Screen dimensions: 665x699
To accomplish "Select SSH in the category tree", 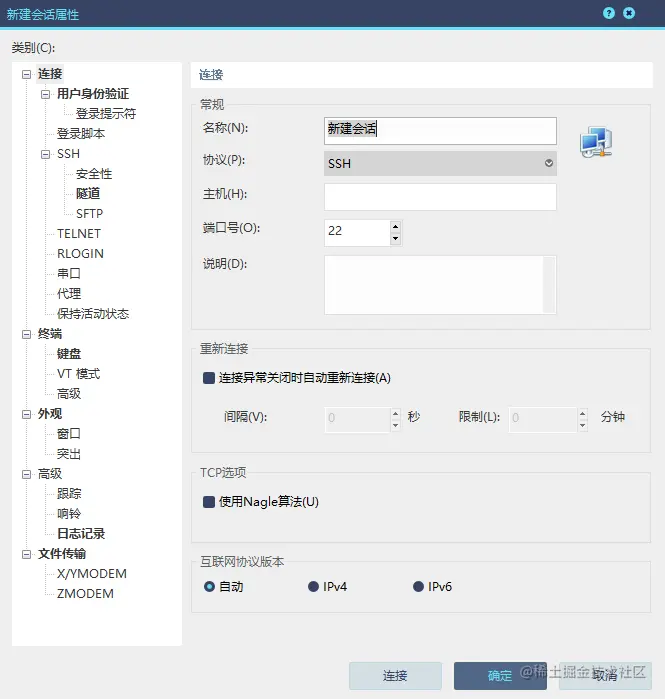I will coord(69,154).
